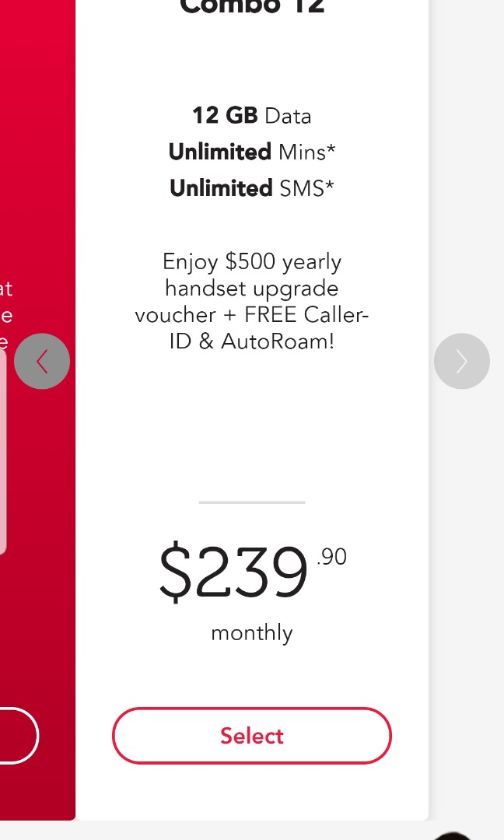The height and width of the screenshot is (840, 504).
Task: Click the Unlimited Mins* line
Action: (x=252, y=152)
